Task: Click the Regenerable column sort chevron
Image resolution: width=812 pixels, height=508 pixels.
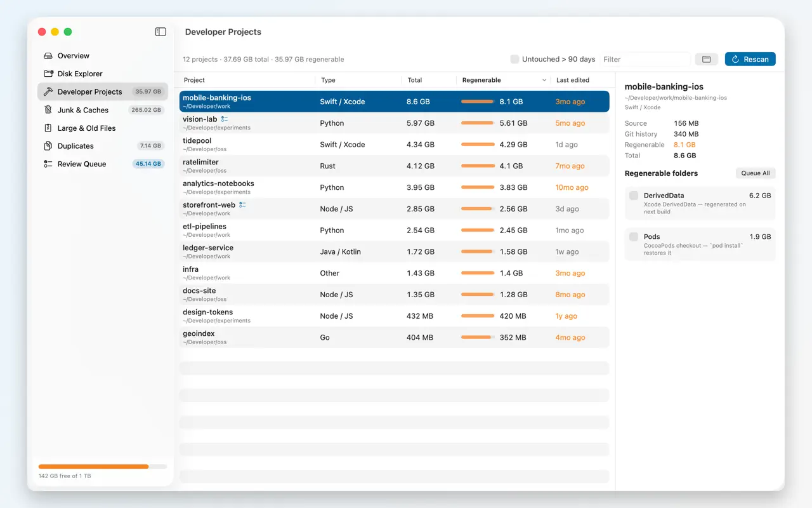Action: coord(544,80)
